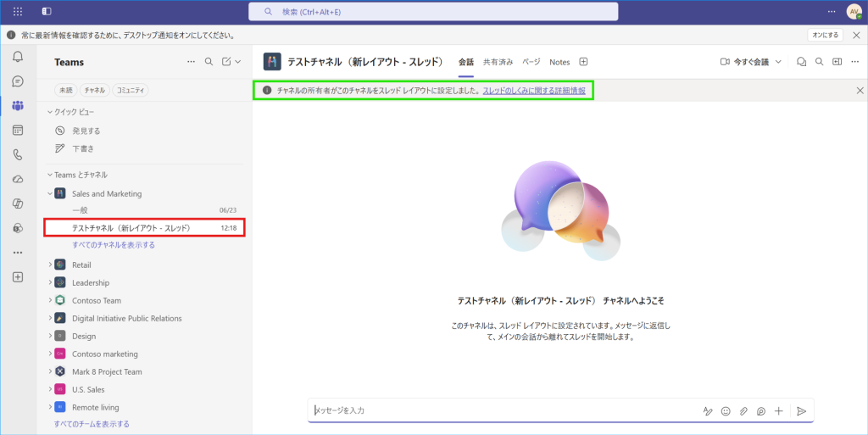Open Discover (発見する) in Quick View
Image resolution: width=868 pixels, height=435 pixels.
pos(86,131)
